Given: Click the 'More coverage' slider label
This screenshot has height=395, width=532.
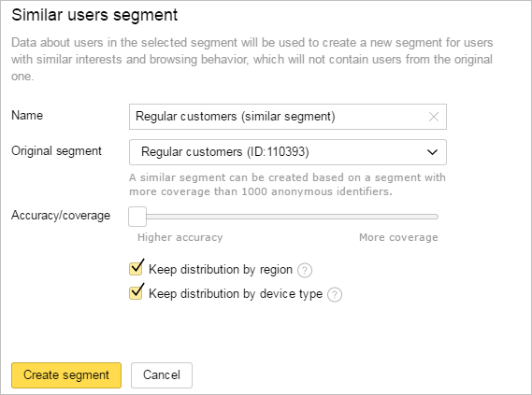Looking at the screenshot, I should pos(398,237).
